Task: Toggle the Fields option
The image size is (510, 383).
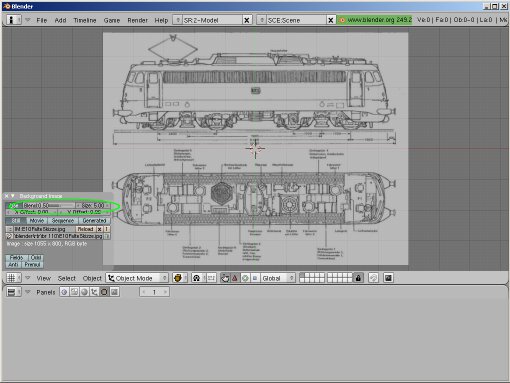Action: pos(16,257)
